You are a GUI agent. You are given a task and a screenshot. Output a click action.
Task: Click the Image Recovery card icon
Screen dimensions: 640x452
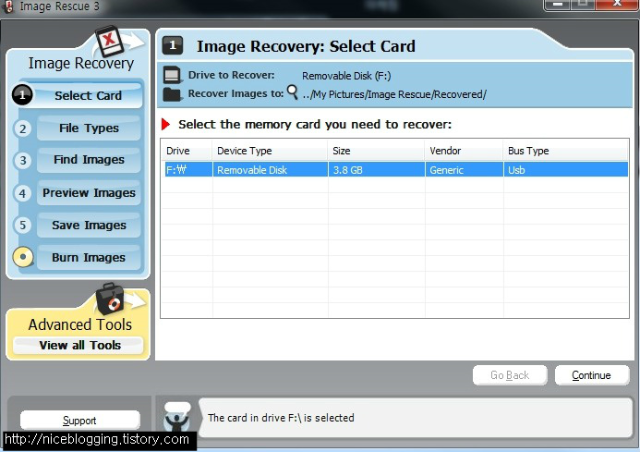click(109, 41)
